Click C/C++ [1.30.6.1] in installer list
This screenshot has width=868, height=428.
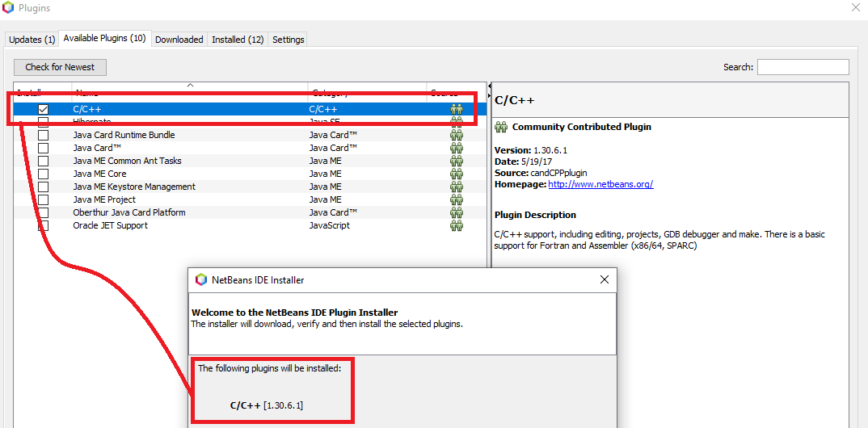[x=267, y=405]
